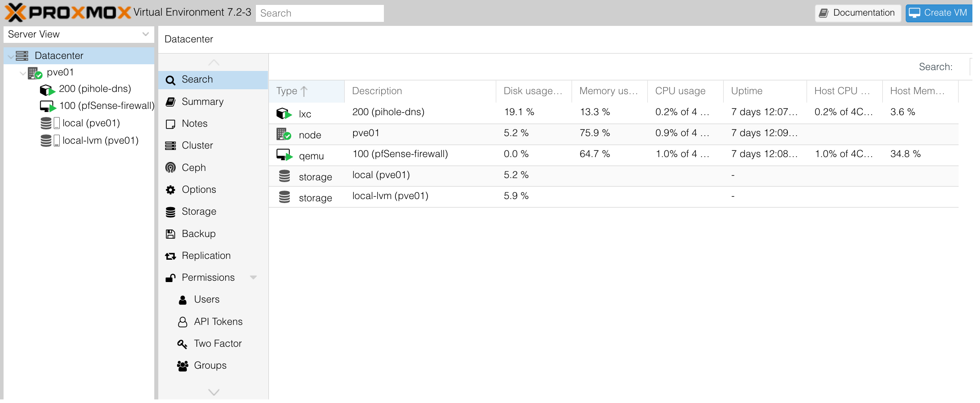
Task: Click the Search magnifier icon in the menu
Action: (x=170, y=80)
